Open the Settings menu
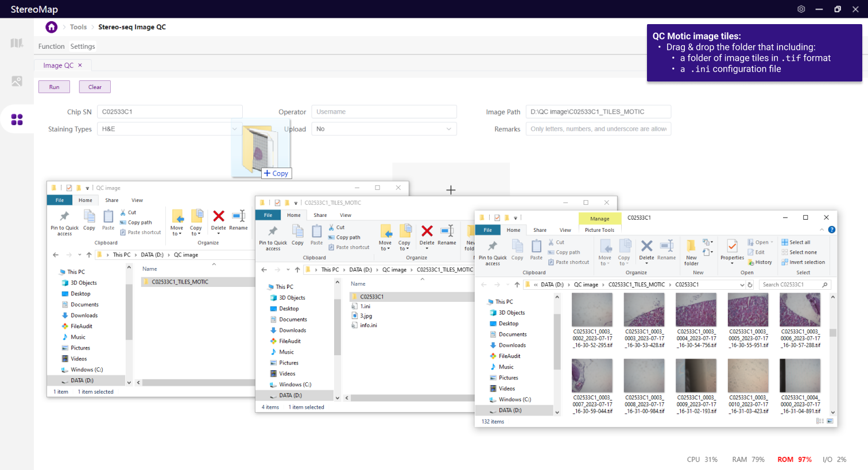 coord(83,46)
